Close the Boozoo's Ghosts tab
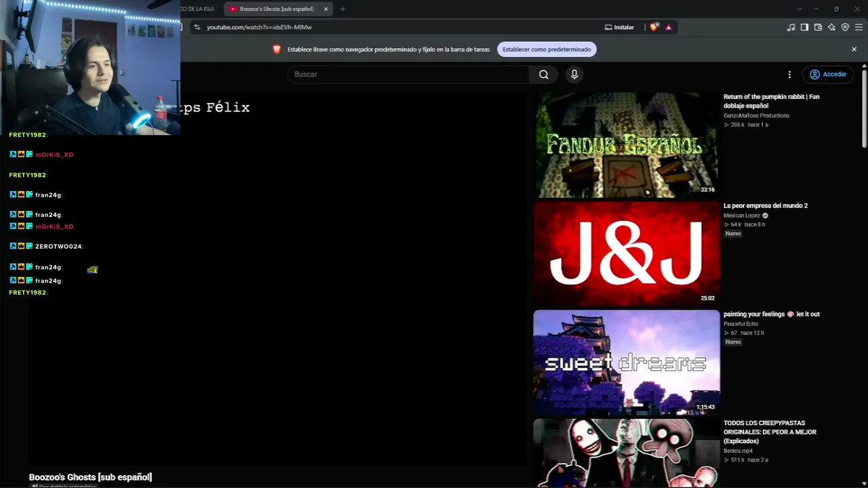Viewport: 868px width, 488px height. (325, 9)
